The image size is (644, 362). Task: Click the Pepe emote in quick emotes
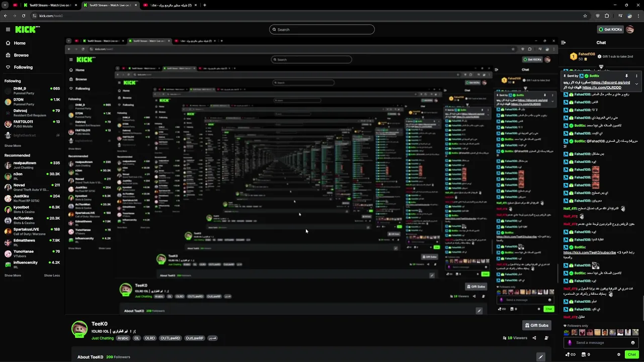[567, 332]
